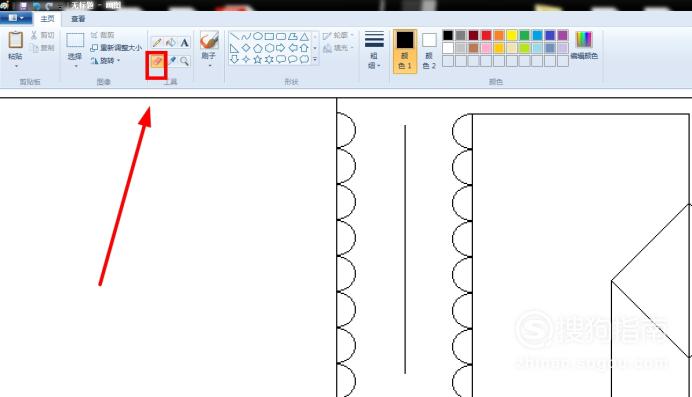Choose the Four-point star shape
This screenshot has width=692, height=397.
pyautogui.click(x=246, y=59)
